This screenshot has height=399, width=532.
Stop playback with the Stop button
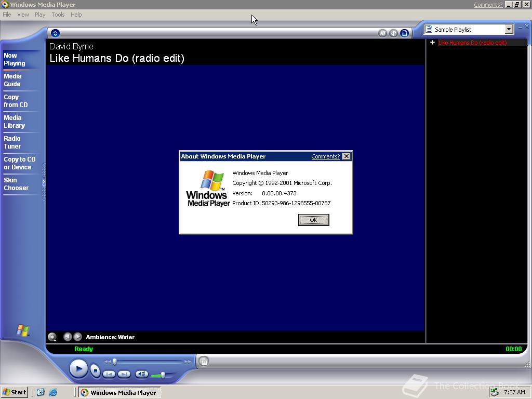pos(96,371)
